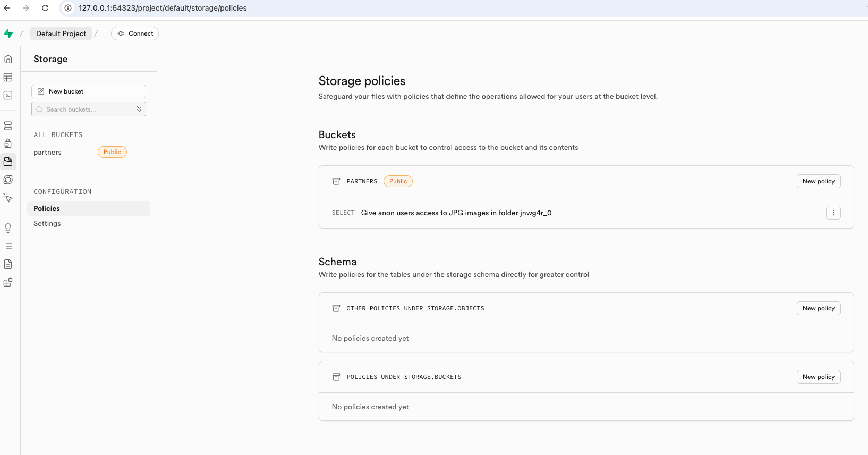Click the New bucket button

click(88, 91)
